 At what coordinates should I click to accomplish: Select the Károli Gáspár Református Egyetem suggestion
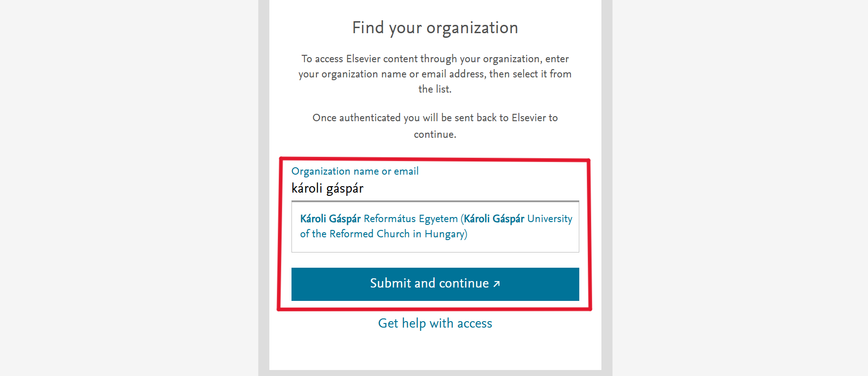[x=379, y=219]
